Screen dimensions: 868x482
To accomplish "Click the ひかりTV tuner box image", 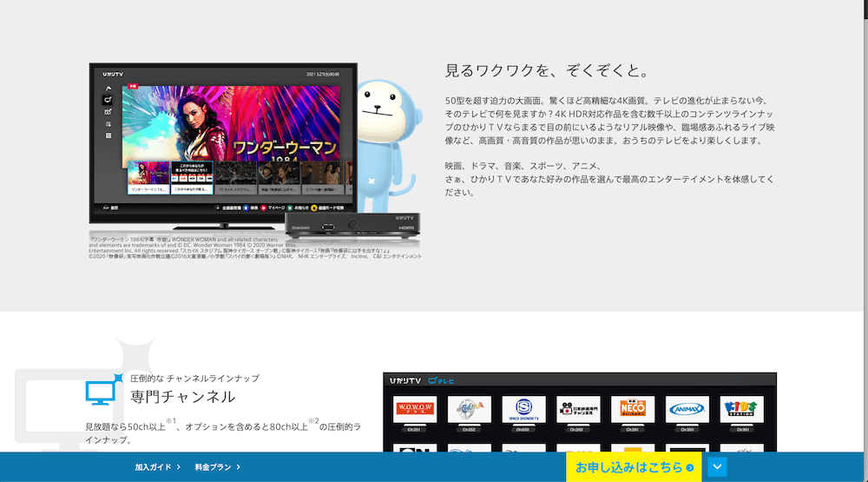I will pos(352,226).
